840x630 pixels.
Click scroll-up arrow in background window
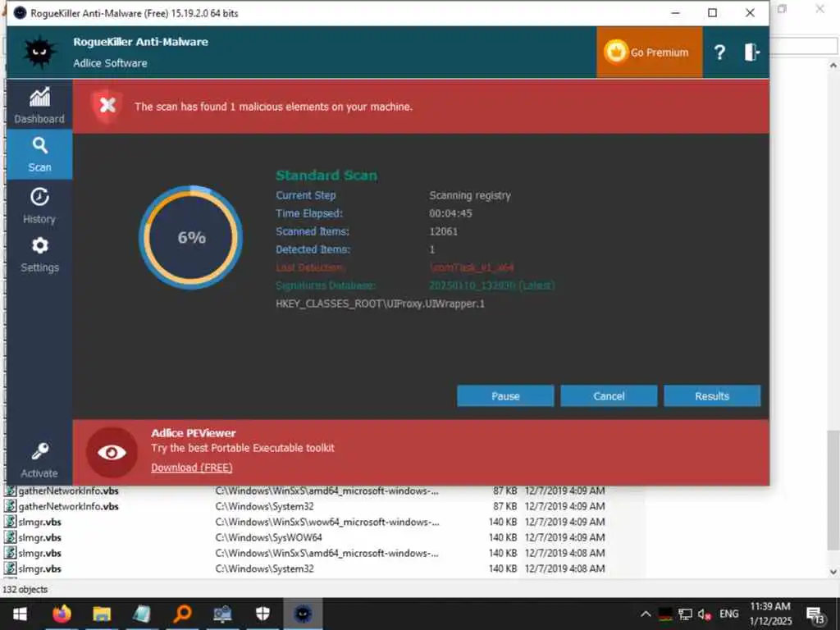coord(833,66)
